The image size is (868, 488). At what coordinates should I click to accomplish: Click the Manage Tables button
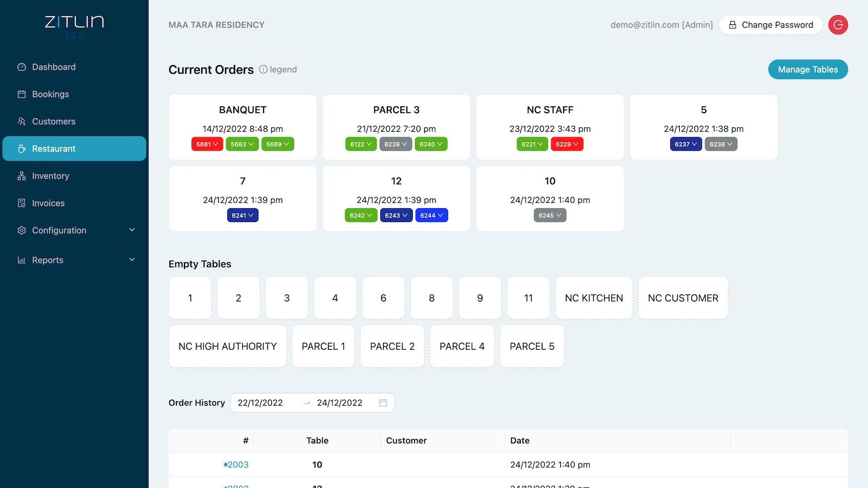pos(807,69)
